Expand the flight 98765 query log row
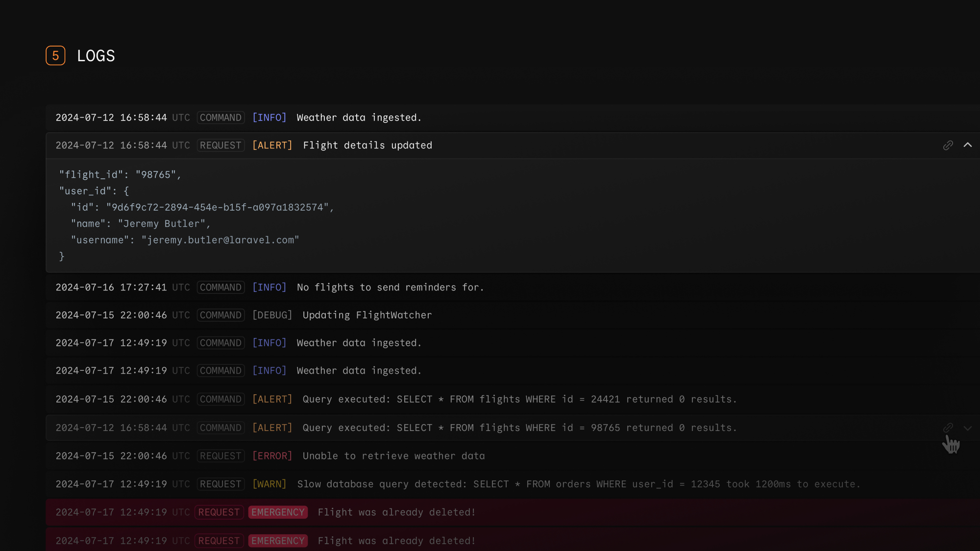This screenshot has height=551, width=980. pyautogui.click(x=967, y=428)
